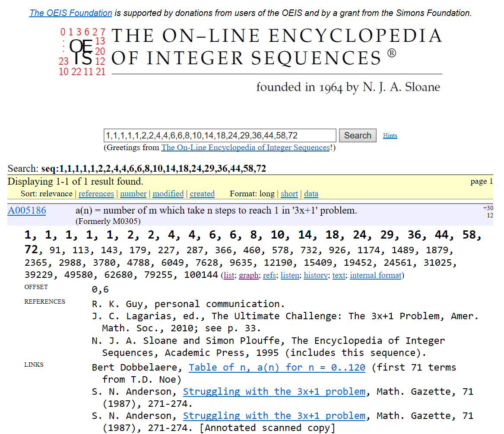Open the listen link for the sequence

click(x=290, y=275)
